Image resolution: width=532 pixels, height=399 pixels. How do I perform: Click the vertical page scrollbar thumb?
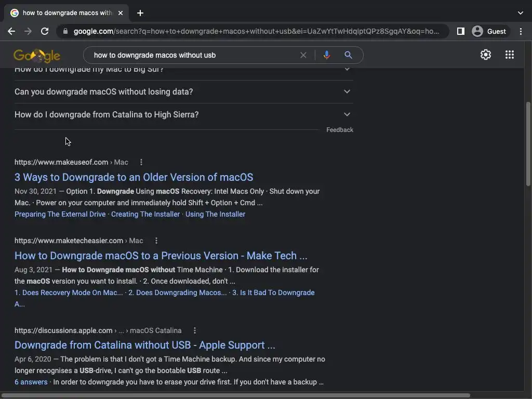click(528, 144)
